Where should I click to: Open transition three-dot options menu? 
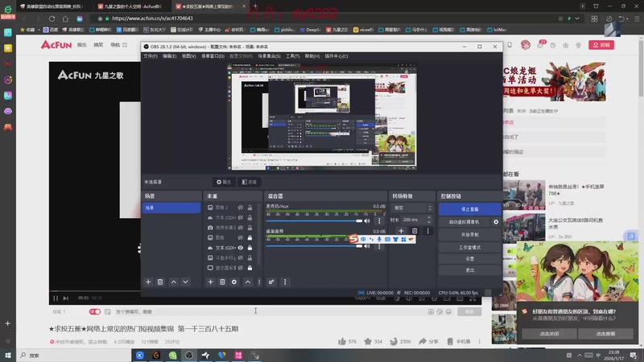pos(428,231)
